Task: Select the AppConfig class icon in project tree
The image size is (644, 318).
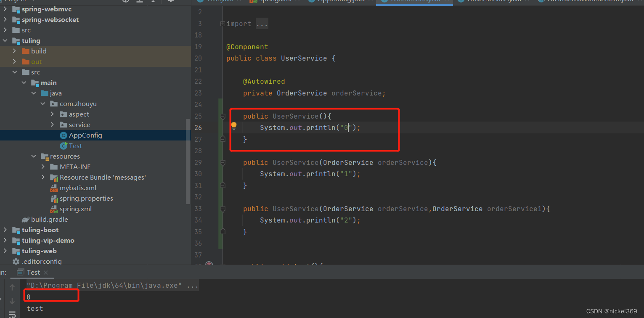Action: point(64,135)
